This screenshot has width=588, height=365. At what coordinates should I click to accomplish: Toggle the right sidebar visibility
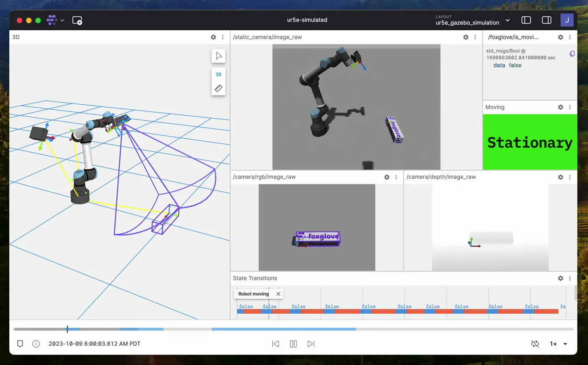546,20
